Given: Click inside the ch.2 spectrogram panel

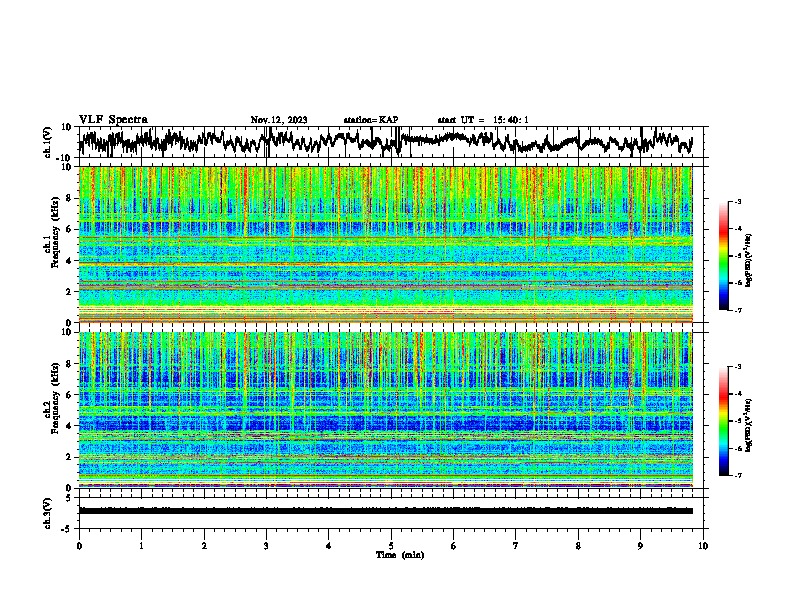Looking at the screenshot, I should [385, 410].
